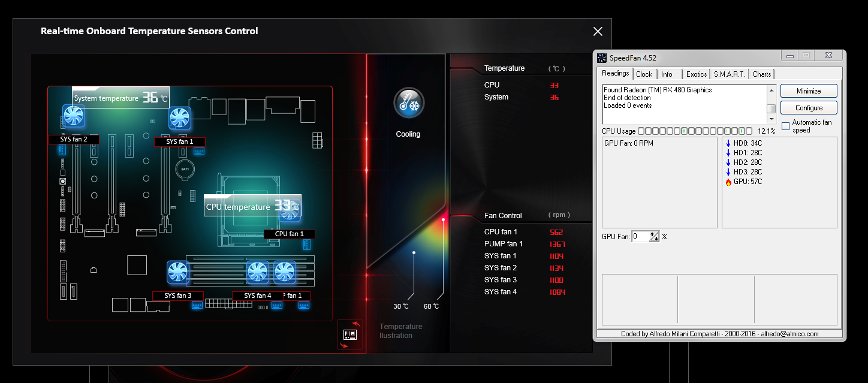
Task: Click the SpeedFan Minimize button
Action: pos(809,91)
